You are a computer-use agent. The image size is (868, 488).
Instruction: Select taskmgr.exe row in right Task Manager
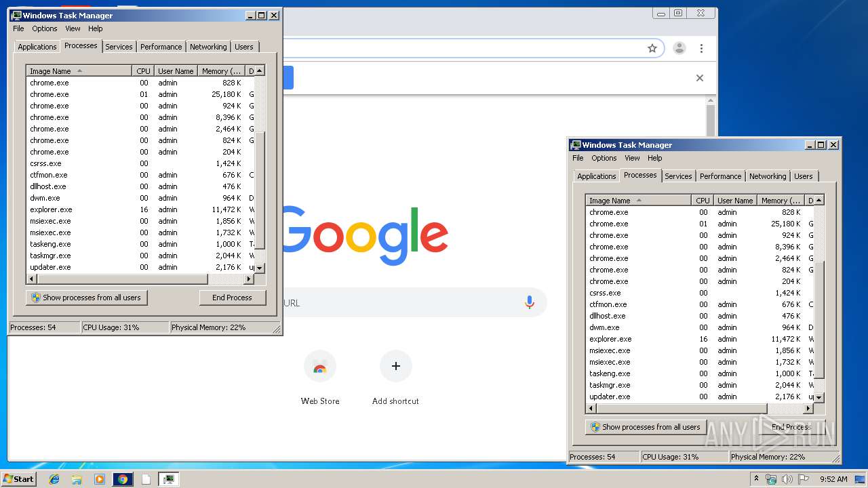(x=701, y=385)
